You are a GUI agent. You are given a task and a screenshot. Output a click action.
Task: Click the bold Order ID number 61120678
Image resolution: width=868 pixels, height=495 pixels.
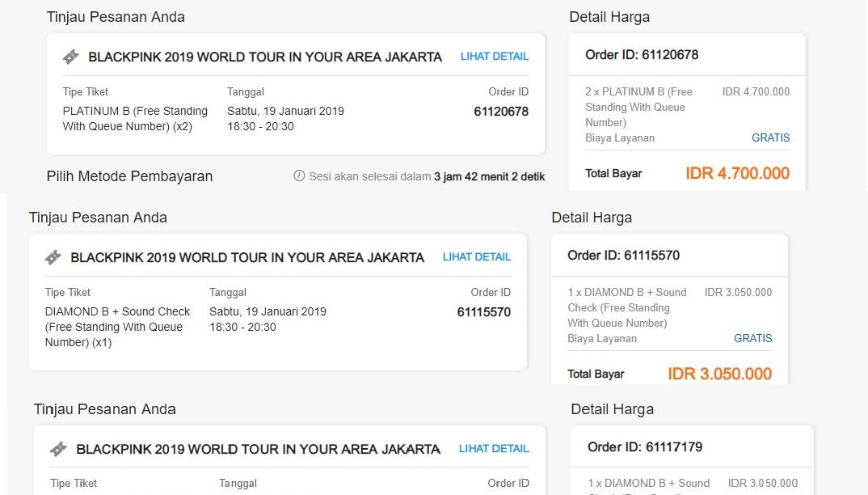pyautogui.click(x=501, y=112)
